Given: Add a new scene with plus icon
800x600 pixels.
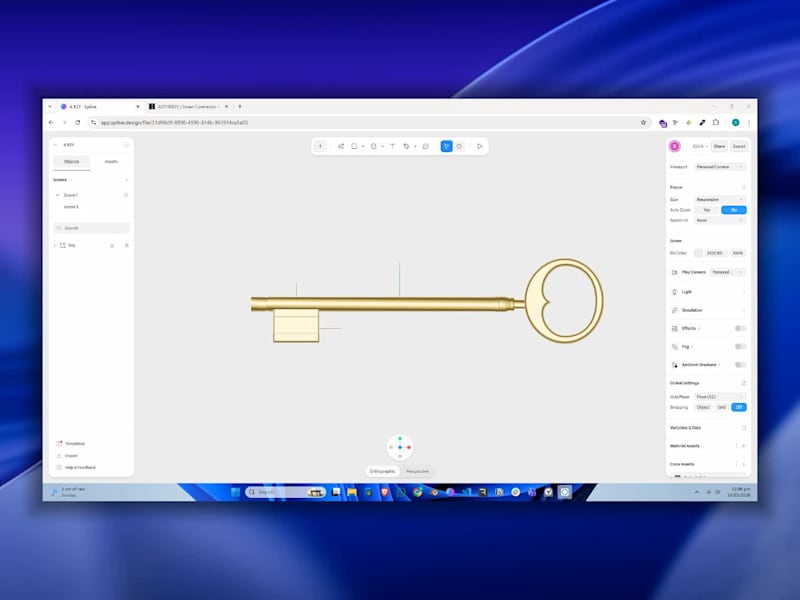Looking at the screenshot, I should coord(127,180).
